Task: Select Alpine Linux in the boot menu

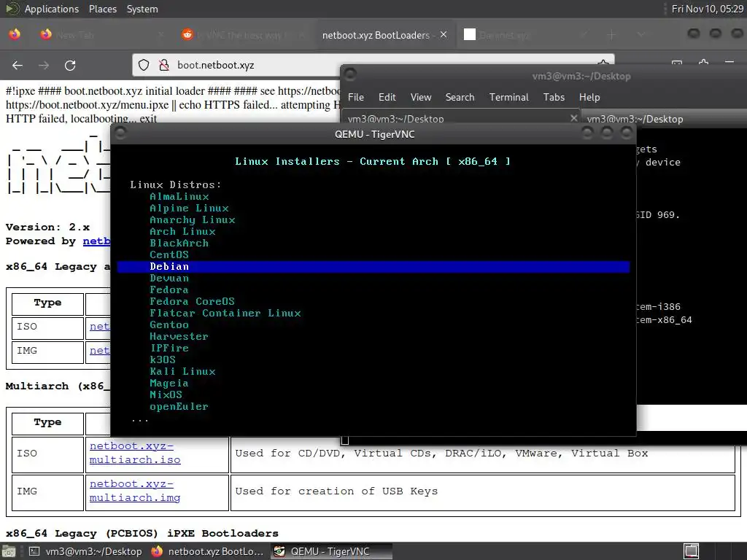Action: (189, 208)
